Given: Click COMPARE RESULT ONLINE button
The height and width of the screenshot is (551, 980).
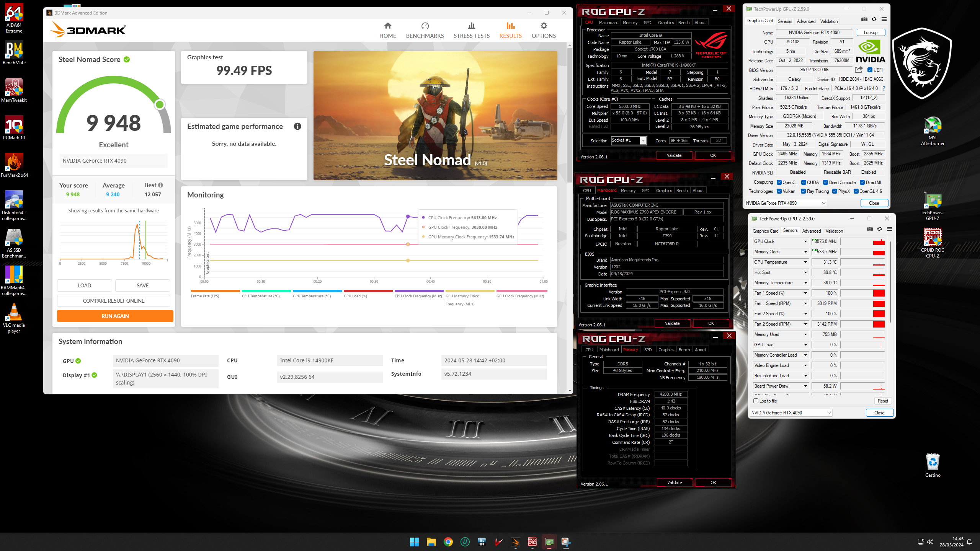Looking at the screenshot, I should click(113, 301).
